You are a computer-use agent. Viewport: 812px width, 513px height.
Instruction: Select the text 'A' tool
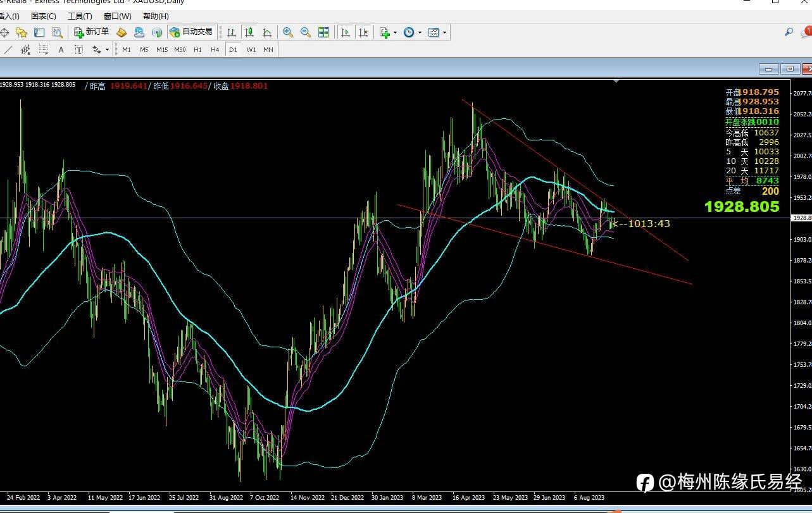(x=61, y=49)
